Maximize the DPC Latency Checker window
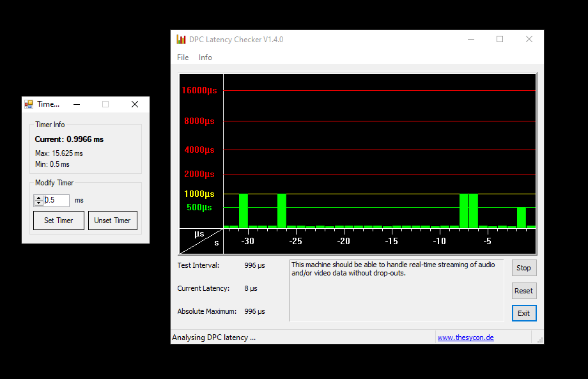The height and width of the screenshot is (379, 588). [500, 40]
